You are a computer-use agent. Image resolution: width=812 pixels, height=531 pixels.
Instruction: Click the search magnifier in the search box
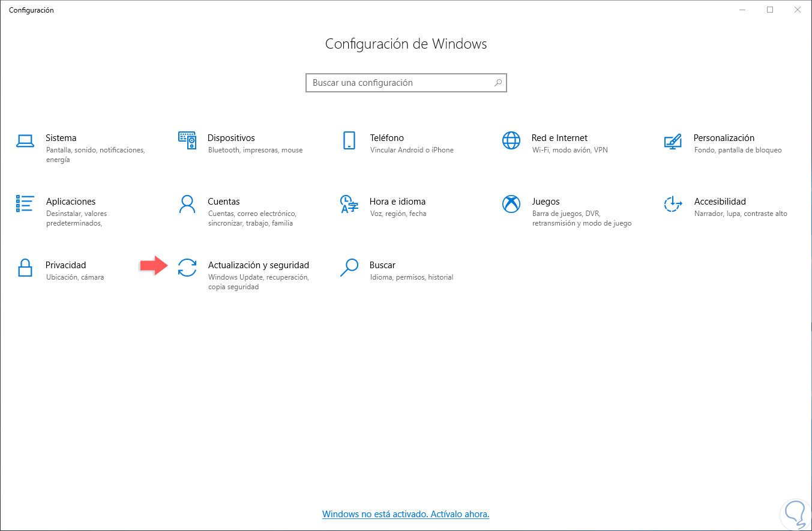498,83
